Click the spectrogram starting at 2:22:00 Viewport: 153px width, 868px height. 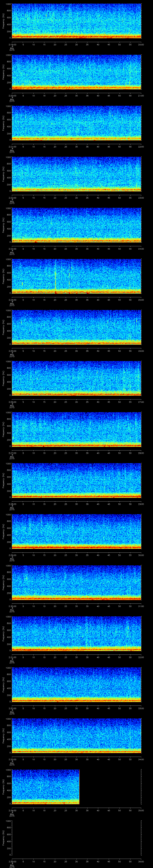pyautogui.click(x=77, y=174)
